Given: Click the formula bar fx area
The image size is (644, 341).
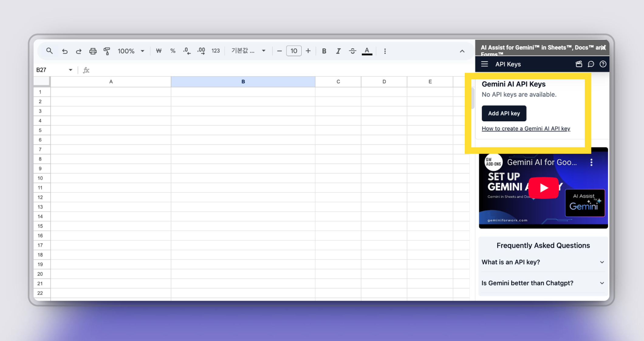Looking at the screenshot, I should (86, 70).
